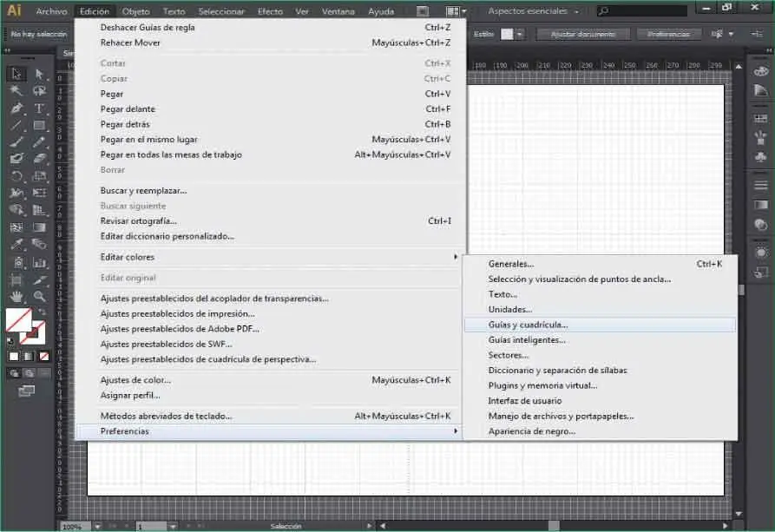Select the Pencil tool
The image size is (775, 532).
pyautogui.click(x=40, y=142)
